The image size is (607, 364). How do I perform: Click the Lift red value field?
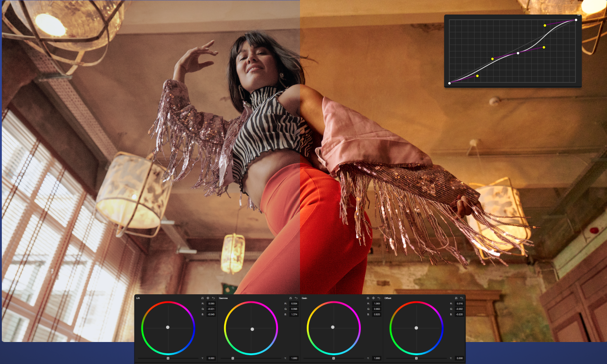pyautogui.click(x=211, y=304)
